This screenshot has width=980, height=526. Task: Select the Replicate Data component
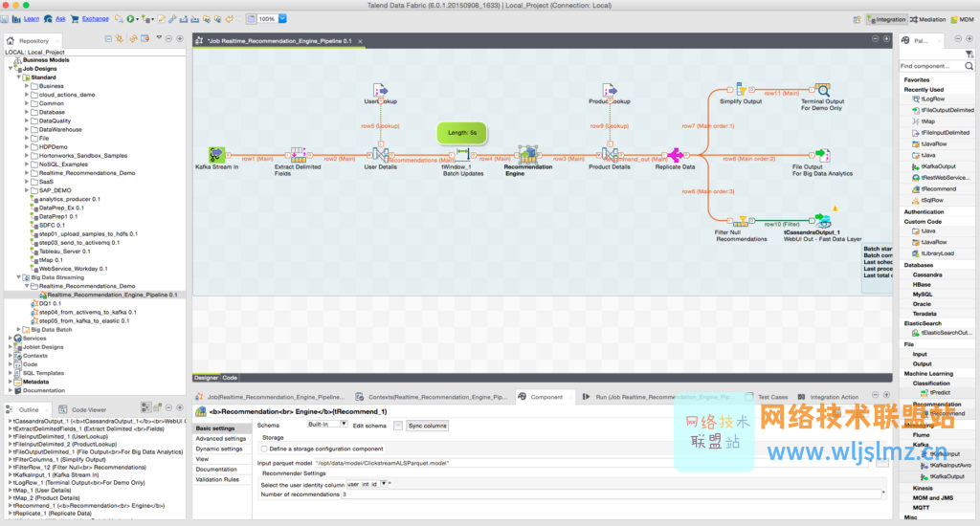675,154
